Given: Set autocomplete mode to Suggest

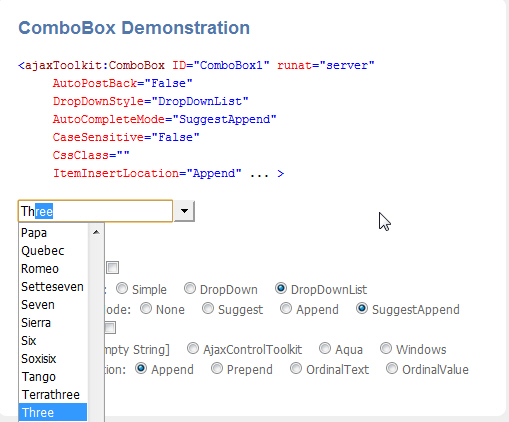Looking at the screenshot, I should click(x=208, y=308).
